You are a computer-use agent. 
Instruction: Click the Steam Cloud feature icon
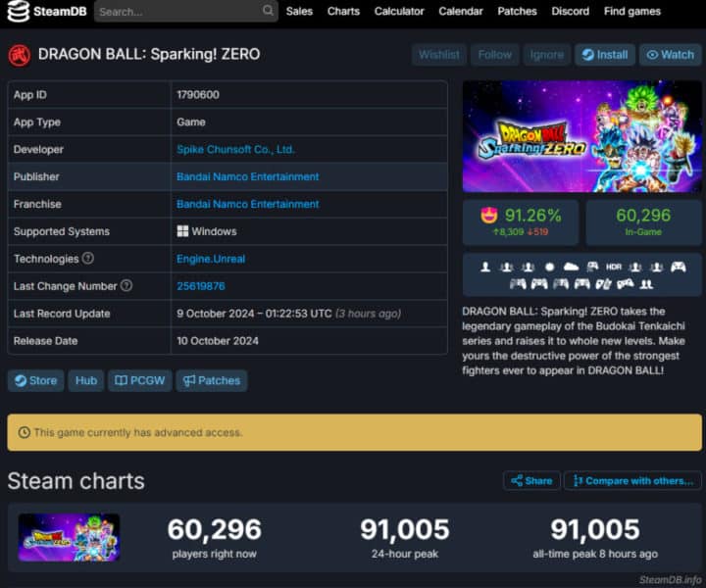pos(571,268)
